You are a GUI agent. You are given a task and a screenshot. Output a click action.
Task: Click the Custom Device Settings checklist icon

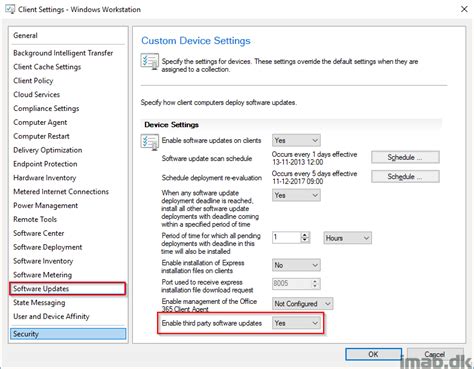coord(149,62)
